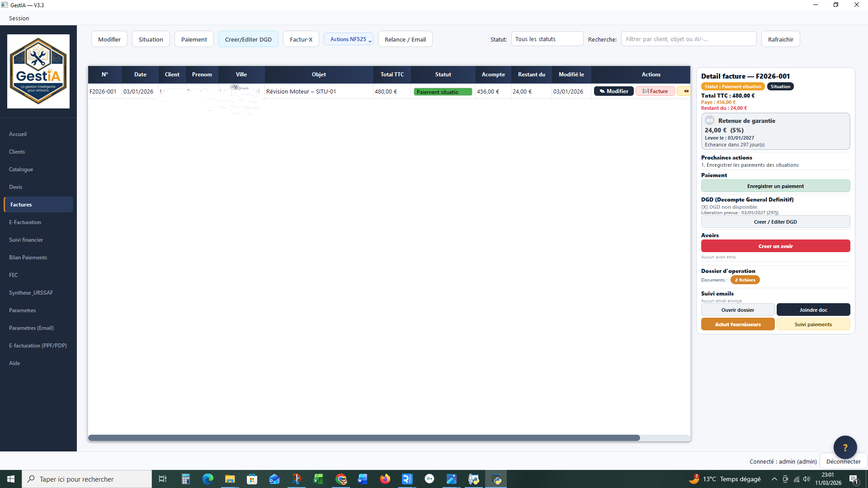
Task: Open Suivi financier in the sidebar
Action: (x=26, y=240)
